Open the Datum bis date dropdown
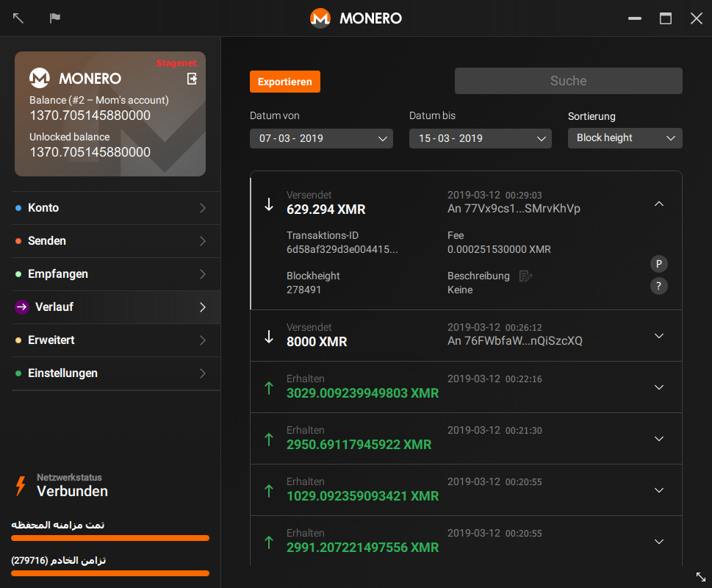The width and height of the screenshot is (712, 588). click(481, 138)
